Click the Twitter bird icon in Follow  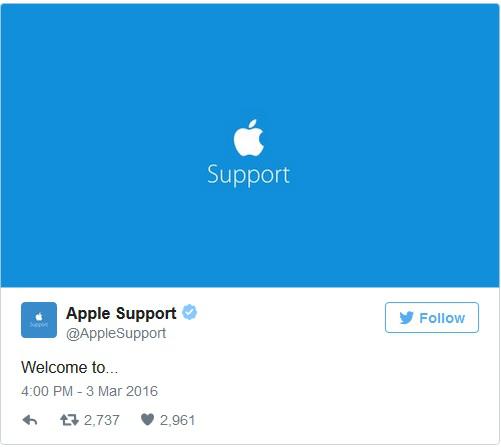(x=407, y=318)
